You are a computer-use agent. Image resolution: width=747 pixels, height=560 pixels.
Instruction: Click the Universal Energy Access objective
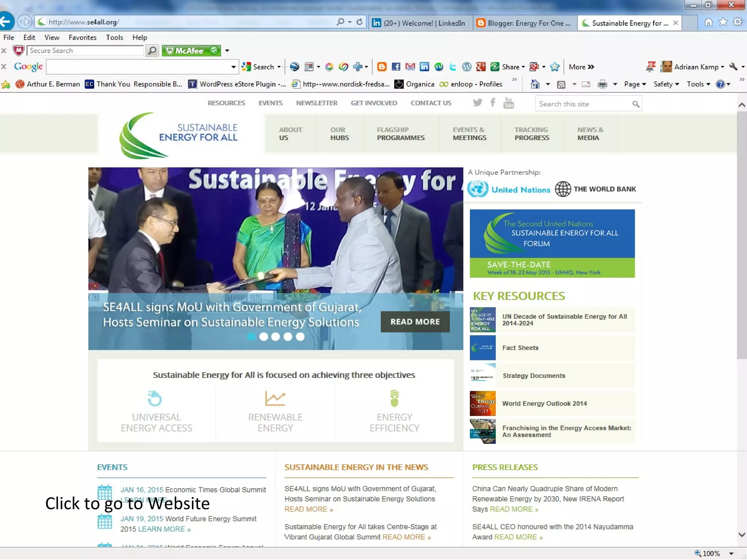click(156, 411)
